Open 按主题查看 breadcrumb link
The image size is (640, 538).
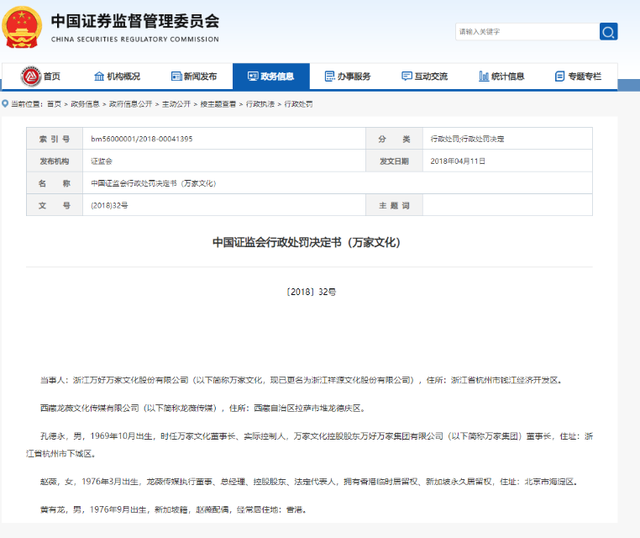[x=218, y=104]
